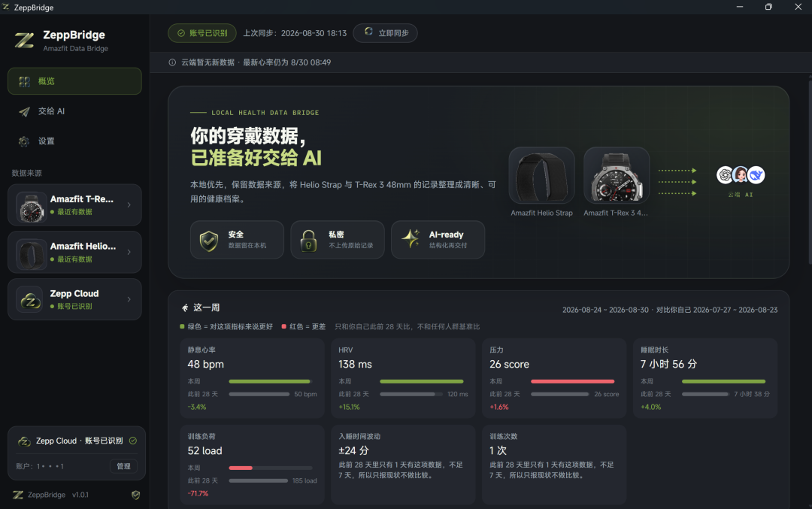Select the Amazfit Helio Strap device image
This screenshot has width=812, height=509.
(x=541, y=175)
